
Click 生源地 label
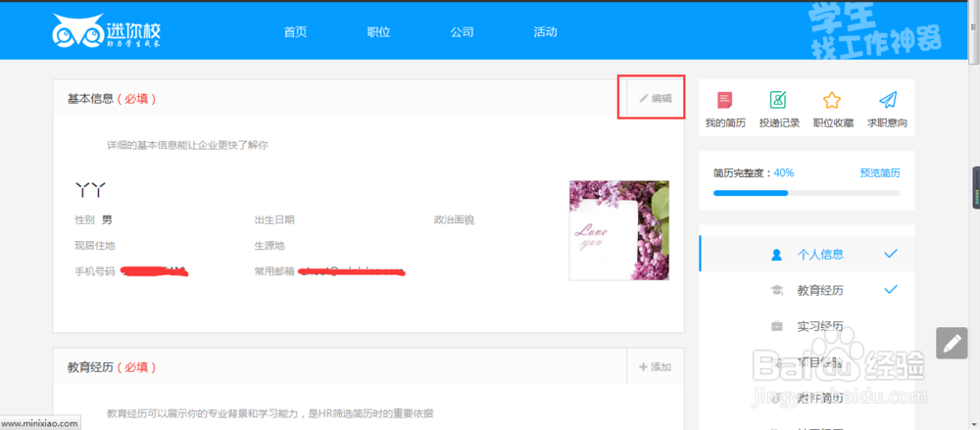(269, 246)
